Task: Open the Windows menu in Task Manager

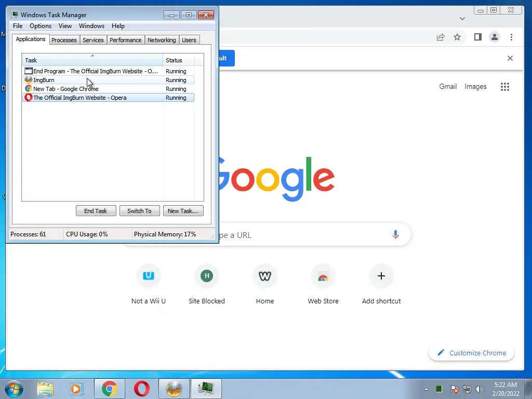Action: point(91,26)
